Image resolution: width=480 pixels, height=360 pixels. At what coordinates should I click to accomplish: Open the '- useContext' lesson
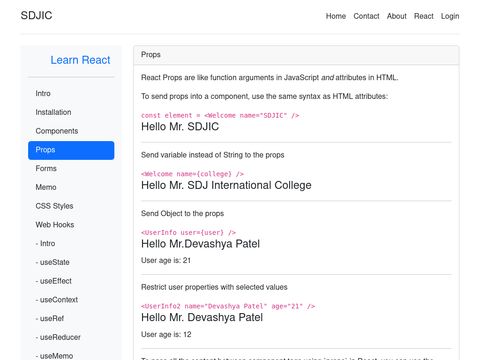[71, 300]
